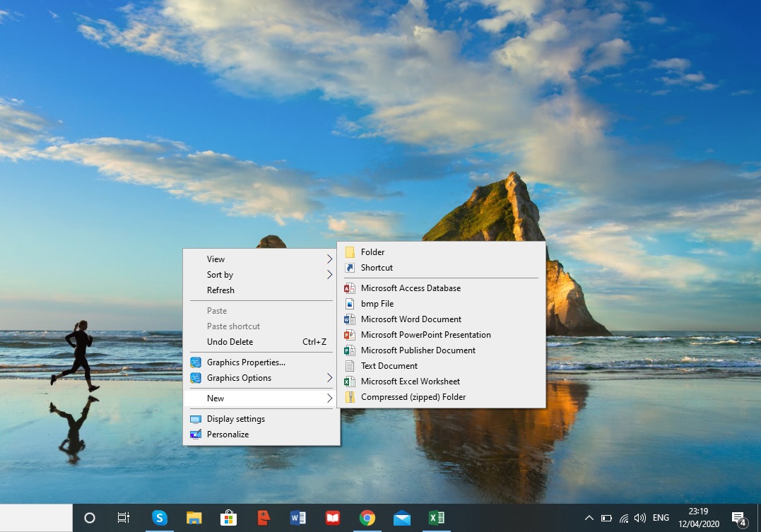761x532 pixels.
Task: Open Display settings
Action: point(235,418)
